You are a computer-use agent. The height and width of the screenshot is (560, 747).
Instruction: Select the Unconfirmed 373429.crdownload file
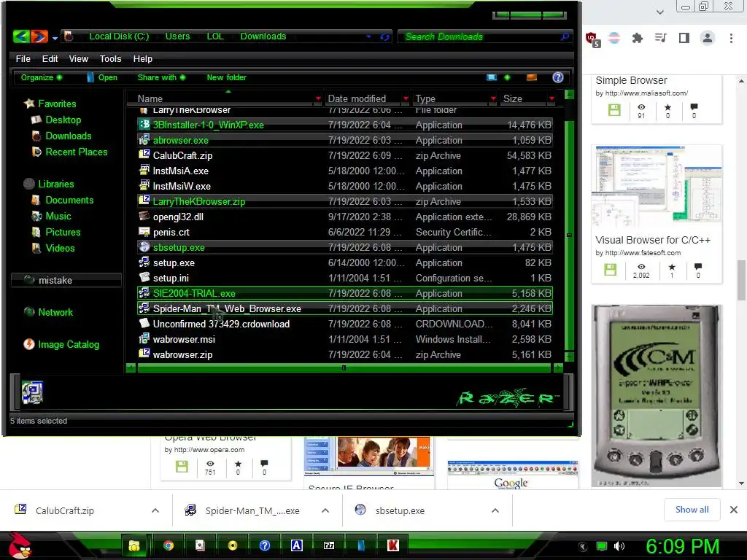tap(345, 324)
